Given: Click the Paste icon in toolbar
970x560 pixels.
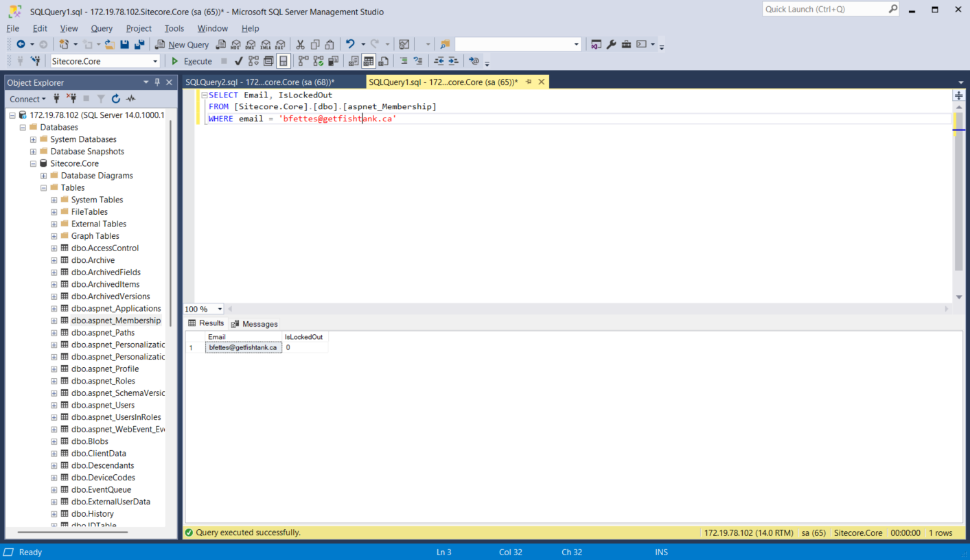Looking at the screenshot, I should [x=330, y=44].
